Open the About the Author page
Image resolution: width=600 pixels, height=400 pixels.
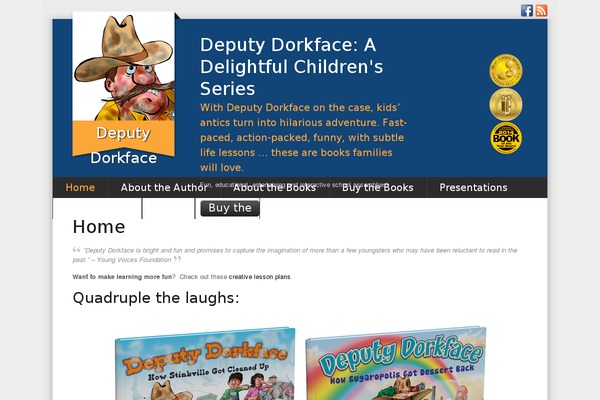(x=164, y=188)
